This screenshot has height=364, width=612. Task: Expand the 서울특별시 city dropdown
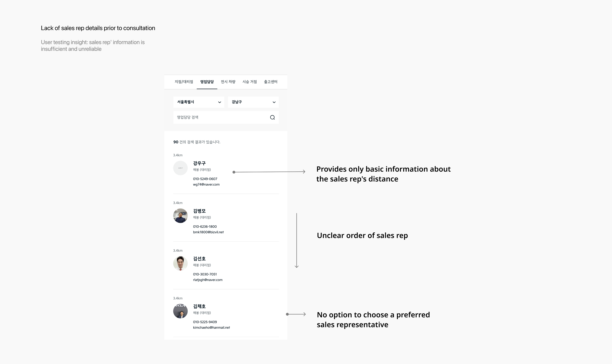(x=199, y=102)
